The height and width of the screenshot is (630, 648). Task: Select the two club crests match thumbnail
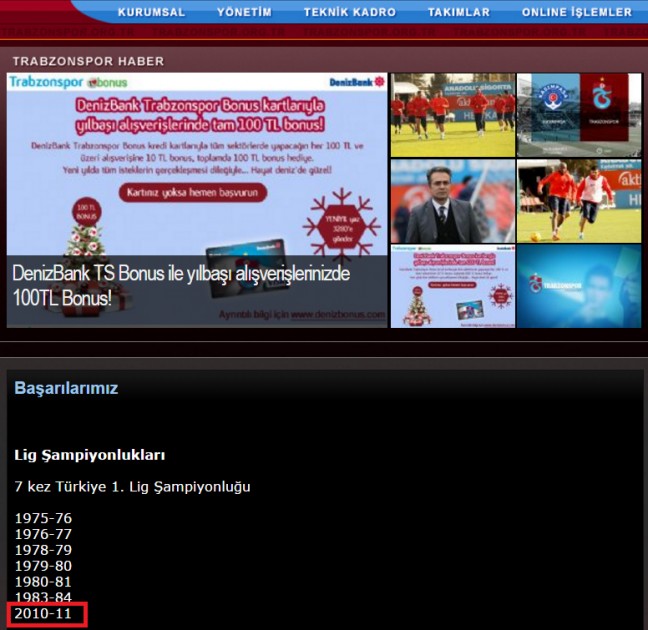pyautogui.click(x=578, y=114)
